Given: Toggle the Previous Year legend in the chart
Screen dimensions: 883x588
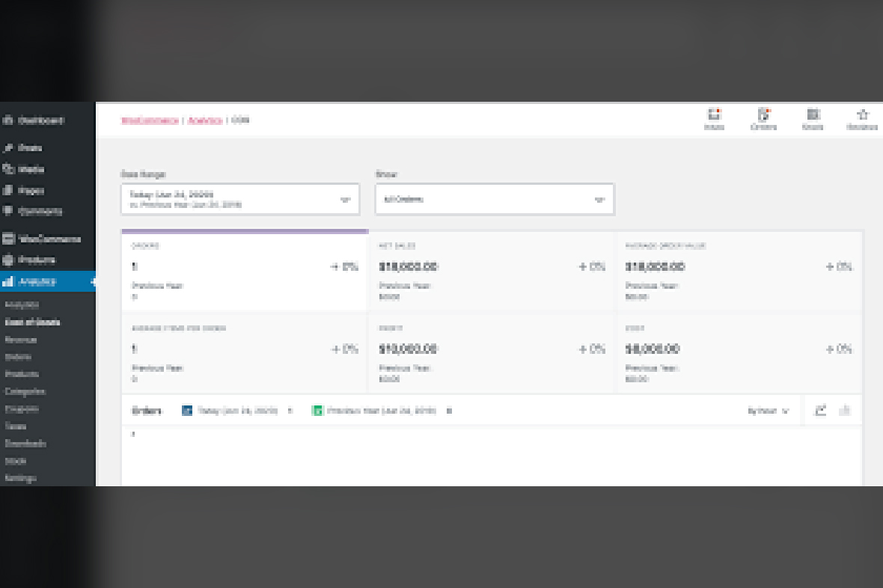Looking at the screenshot, I should [382, 410].
